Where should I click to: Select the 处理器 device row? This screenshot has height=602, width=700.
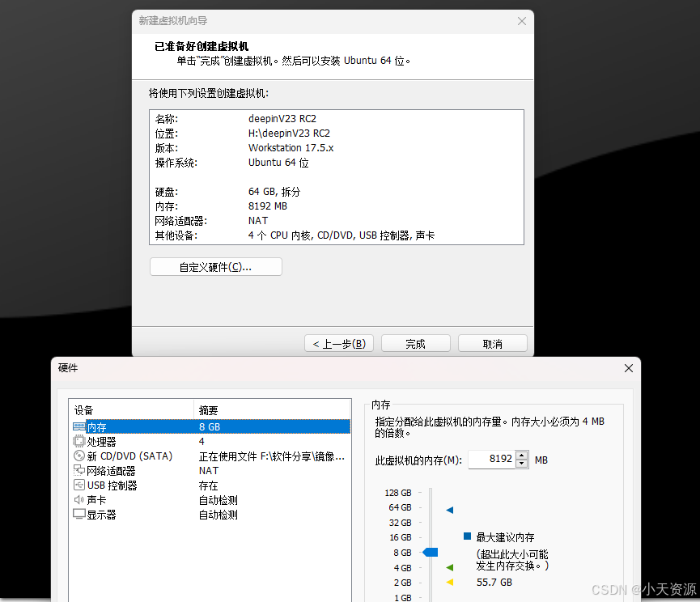click(211, 442)
